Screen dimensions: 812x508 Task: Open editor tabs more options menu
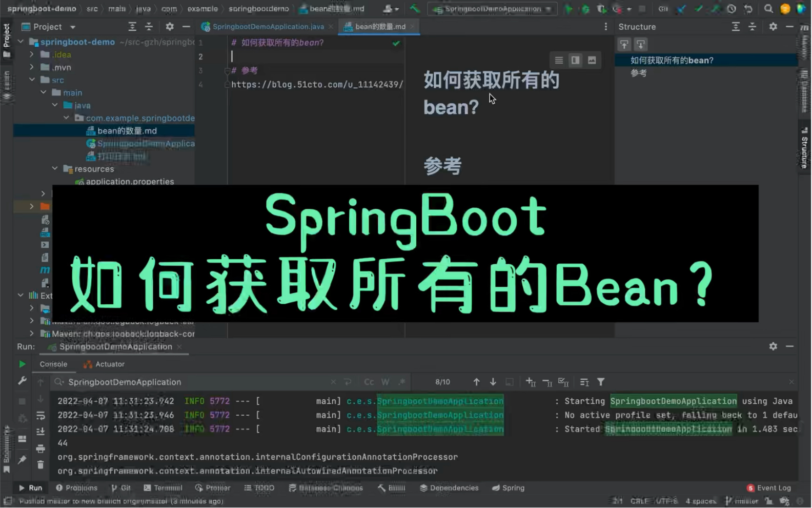click(x=605, y=26)
